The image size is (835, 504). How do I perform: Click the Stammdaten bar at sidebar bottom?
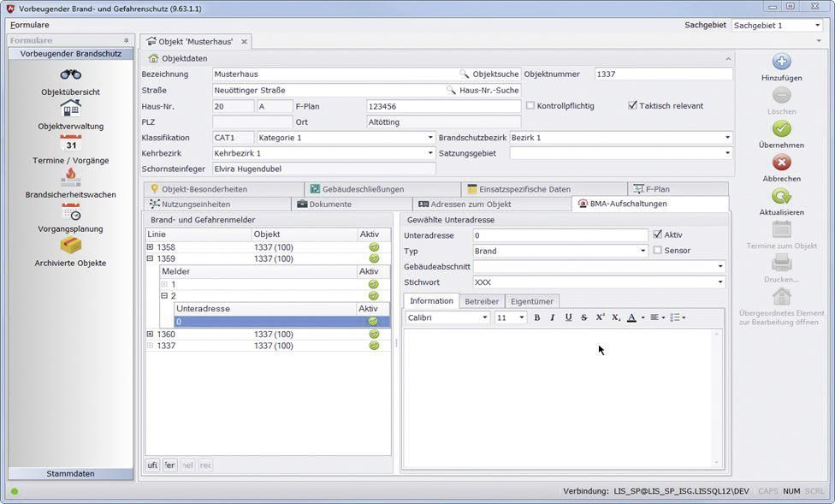point(70,473)
